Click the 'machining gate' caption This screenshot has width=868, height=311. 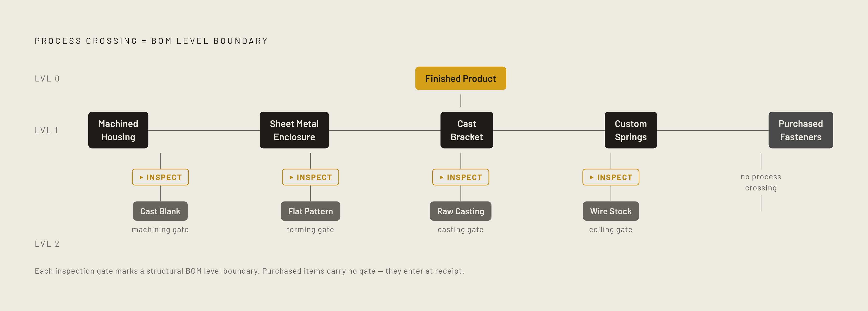pyautogui.click(x=160, y=230)
